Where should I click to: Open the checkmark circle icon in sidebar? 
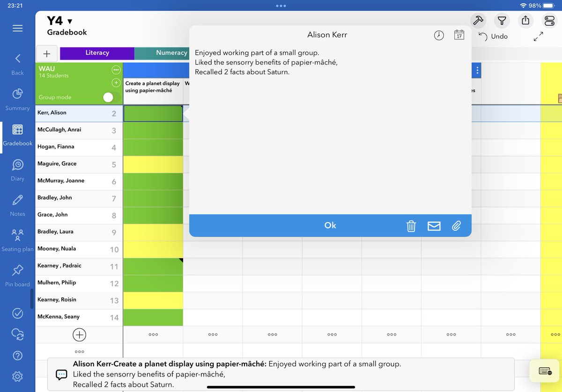pos(17,313)
